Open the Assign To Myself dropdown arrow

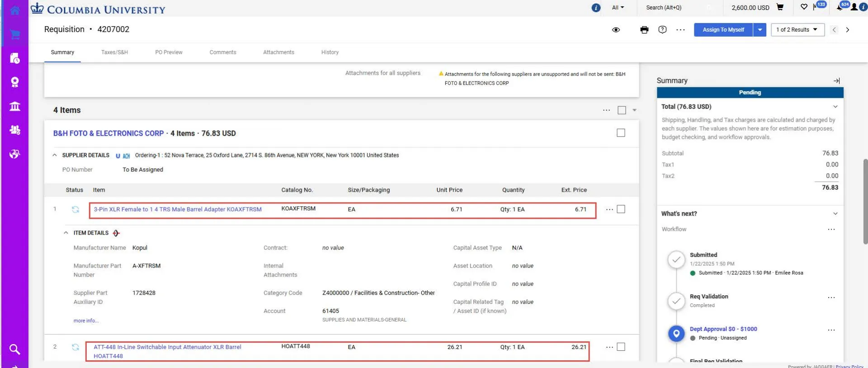point(760,30)
